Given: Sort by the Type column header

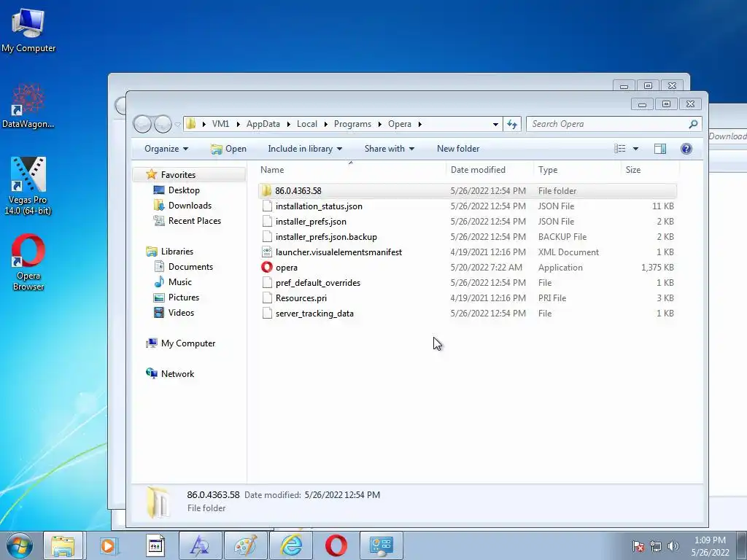Looking at the screenshot, I should tap(578, 169).
